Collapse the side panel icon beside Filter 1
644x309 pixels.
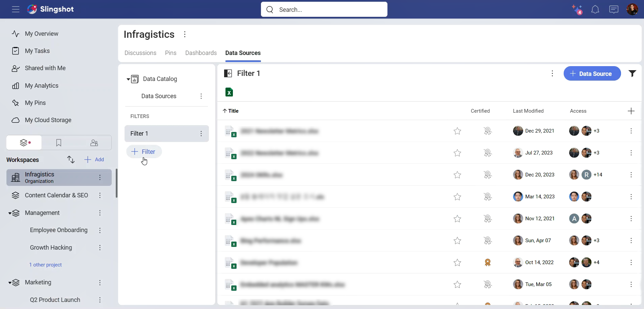coord(228,74)
